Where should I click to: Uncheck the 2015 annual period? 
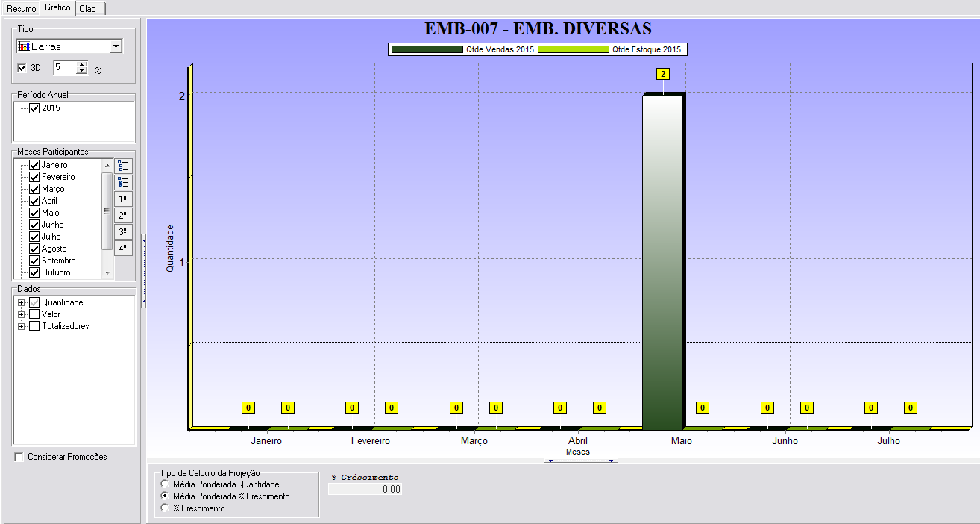tap(34, 108)
